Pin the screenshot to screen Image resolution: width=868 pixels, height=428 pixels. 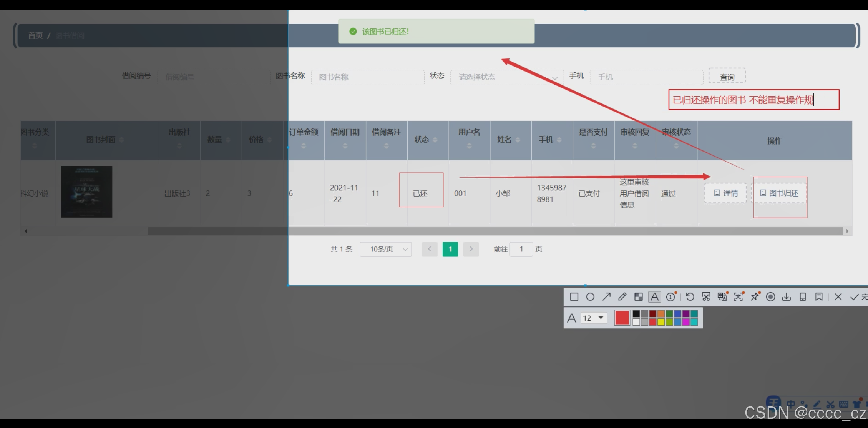click(x=755, y=297)
